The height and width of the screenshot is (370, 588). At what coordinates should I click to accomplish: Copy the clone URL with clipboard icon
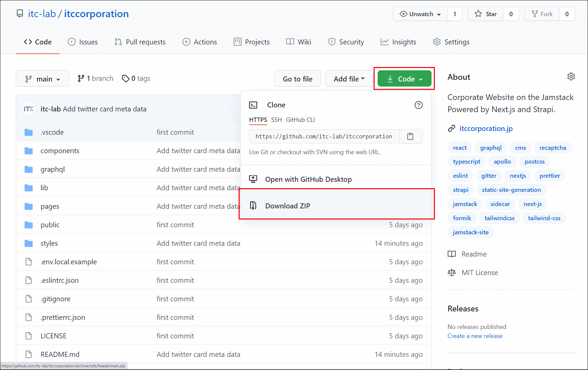(x=410, y=136)
